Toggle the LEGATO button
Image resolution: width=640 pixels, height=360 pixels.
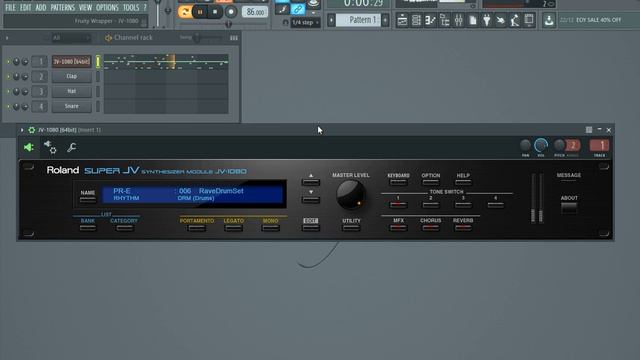pos(233,228)
